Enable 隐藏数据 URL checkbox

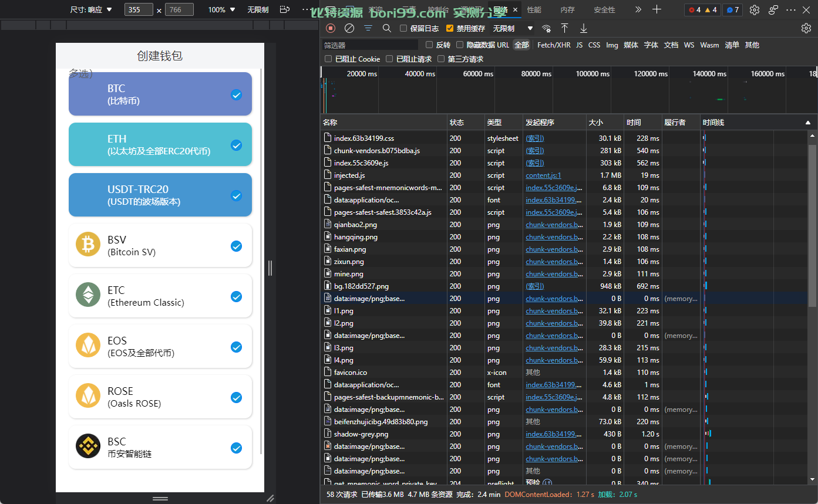[460, 45]
